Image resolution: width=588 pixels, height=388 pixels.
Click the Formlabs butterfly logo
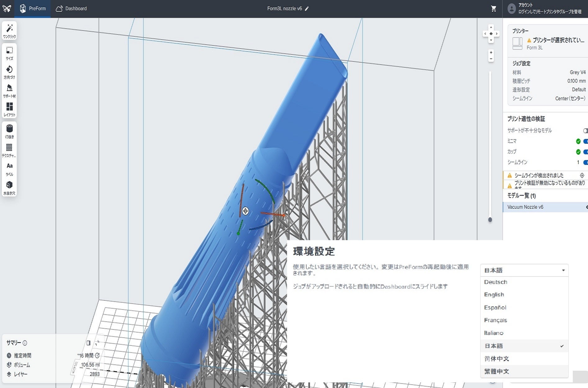click(x=7, y=8)
